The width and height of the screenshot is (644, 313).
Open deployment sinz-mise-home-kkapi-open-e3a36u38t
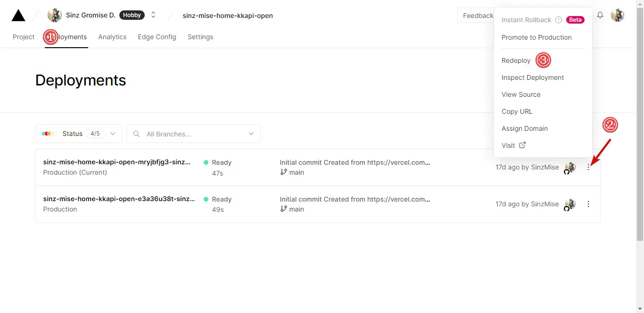click(119, 199)
